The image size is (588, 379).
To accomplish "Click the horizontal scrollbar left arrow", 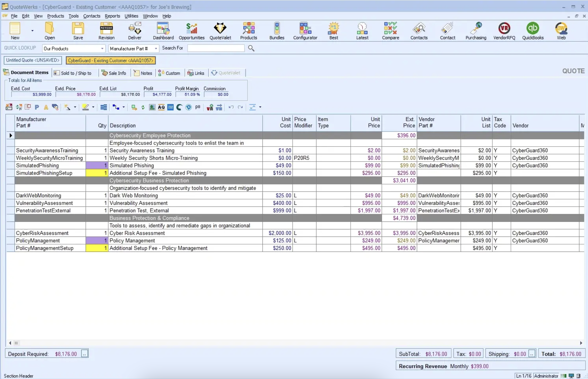I will tap(10, 343).
